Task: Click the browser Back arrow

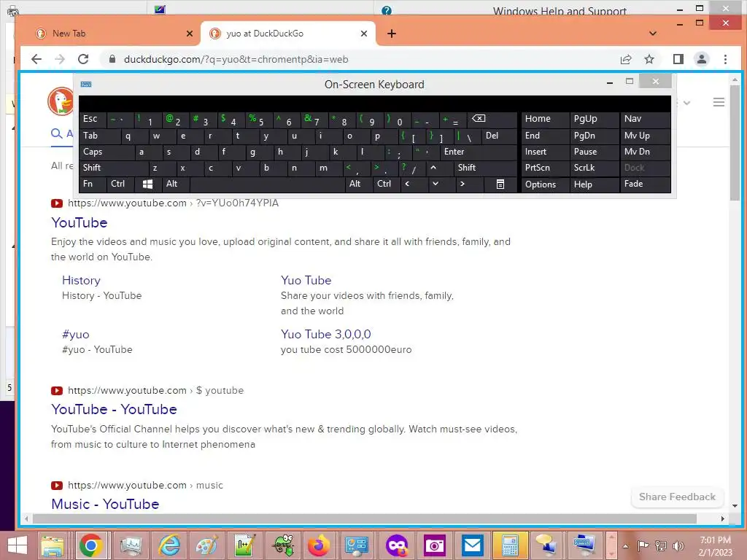Action: tap(36, 59)
